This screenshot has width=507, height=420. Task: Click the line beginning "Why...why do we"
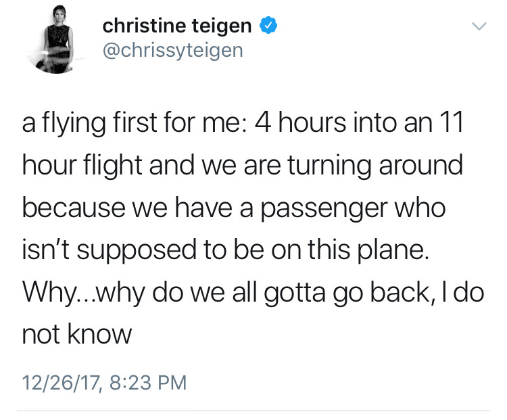[253, 292]
